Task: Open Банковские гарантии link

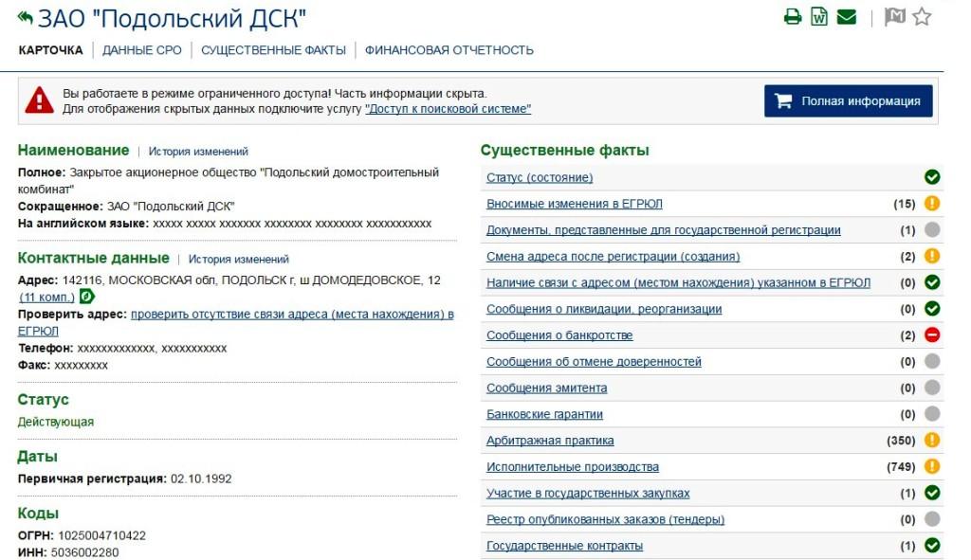Action: [x=544, y=414]
